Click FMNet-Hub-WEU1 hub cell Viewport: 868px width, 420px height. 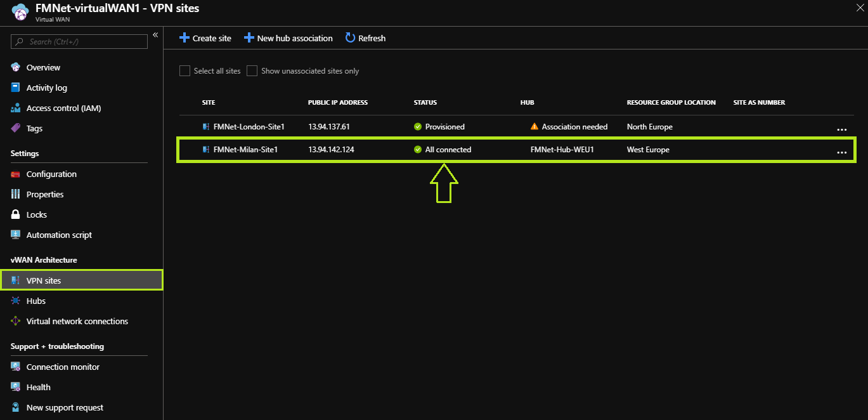point(562,150)
